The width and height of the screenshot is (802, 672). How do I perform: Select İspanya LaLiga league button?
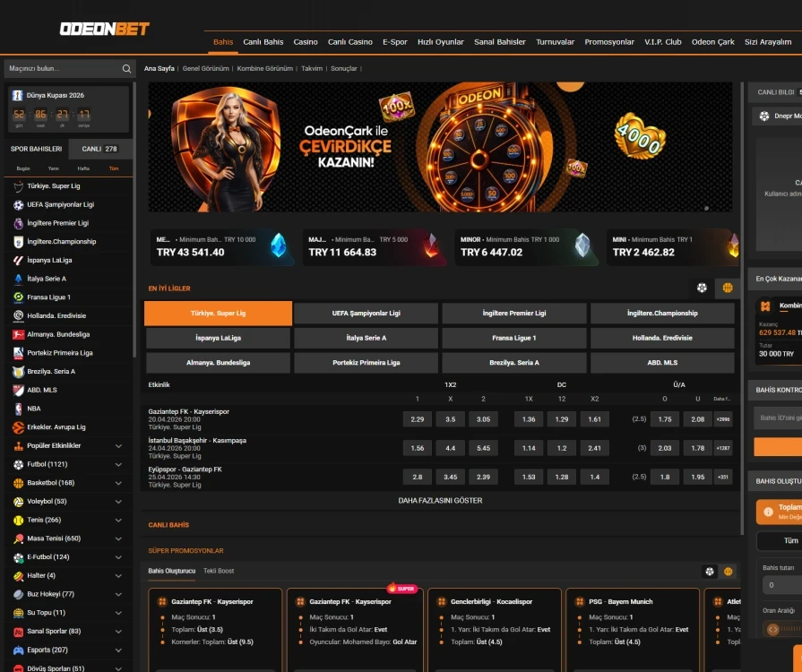(219, 338)
